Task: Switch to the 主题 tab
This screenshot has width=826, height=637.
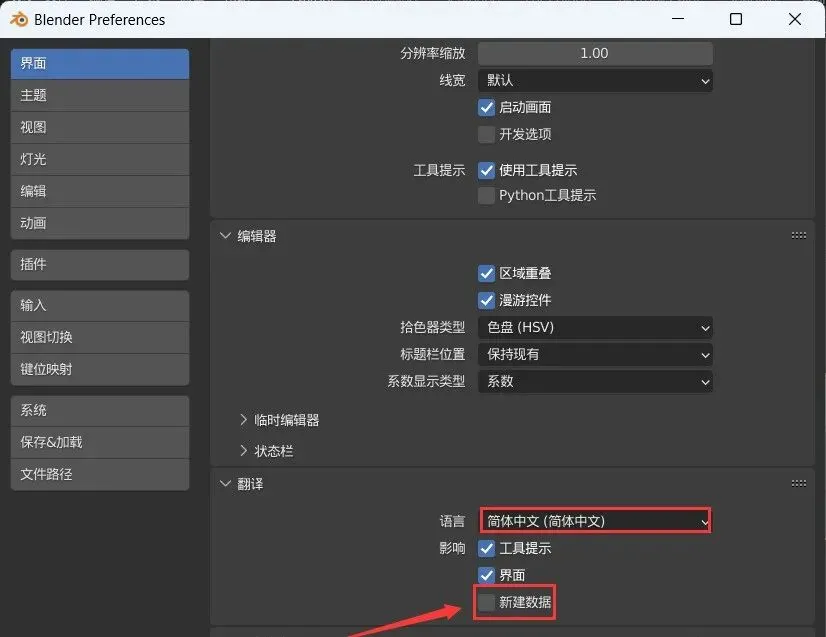Action: 100,95
